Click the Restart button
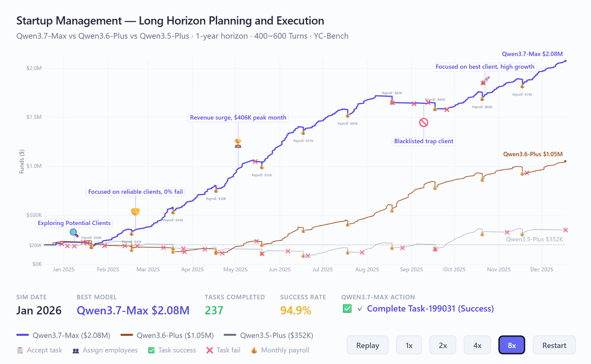Screen dimensions: 591x364 554,345
